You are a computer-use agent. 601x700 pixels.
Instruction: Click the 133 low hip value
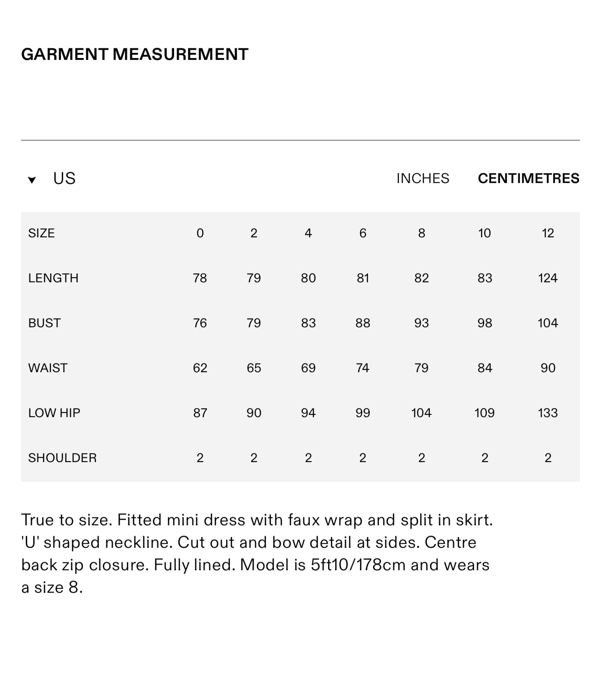click(548, 413)
